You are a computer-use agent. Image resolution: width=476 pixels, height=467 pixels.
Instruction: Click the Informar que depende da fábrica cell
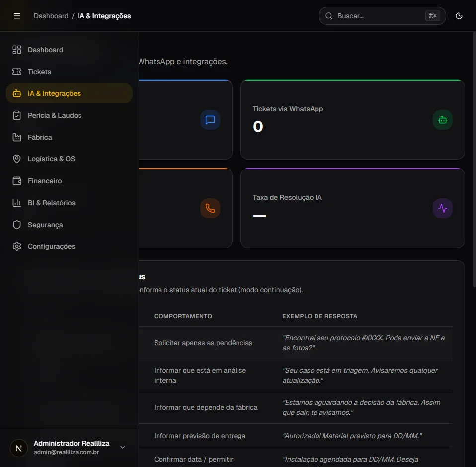[x=206, y=407]
